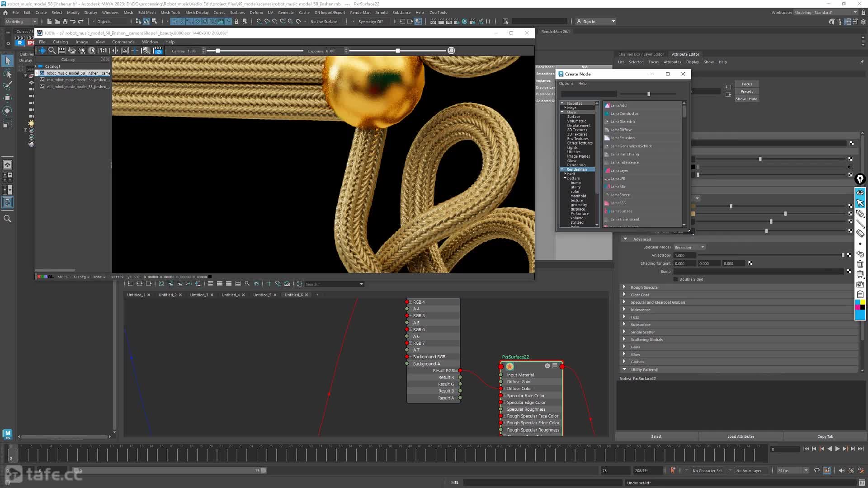The height and width of the screenshot is (488, 868).
Task: Click the magnifier icon in node editor toolbar
Action: 247,284
